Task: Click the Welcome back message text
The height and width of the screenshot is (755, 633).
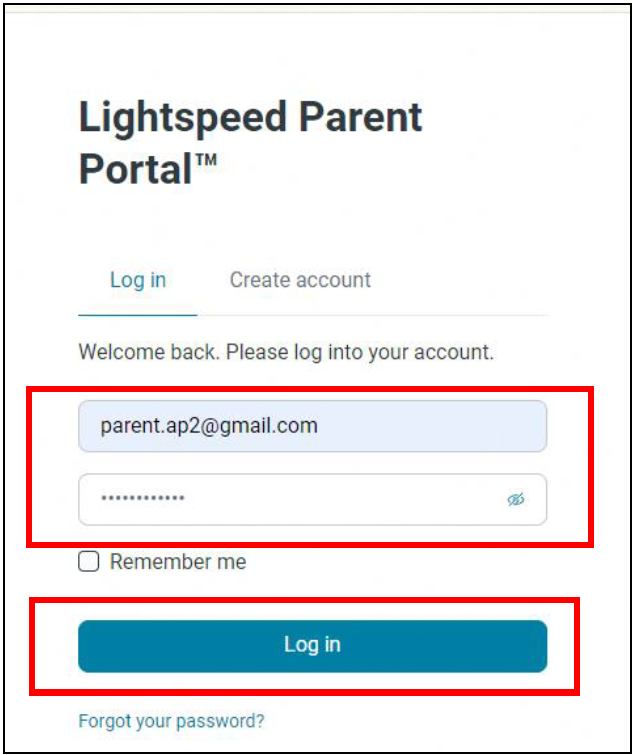Action: [x=286, y=352]
